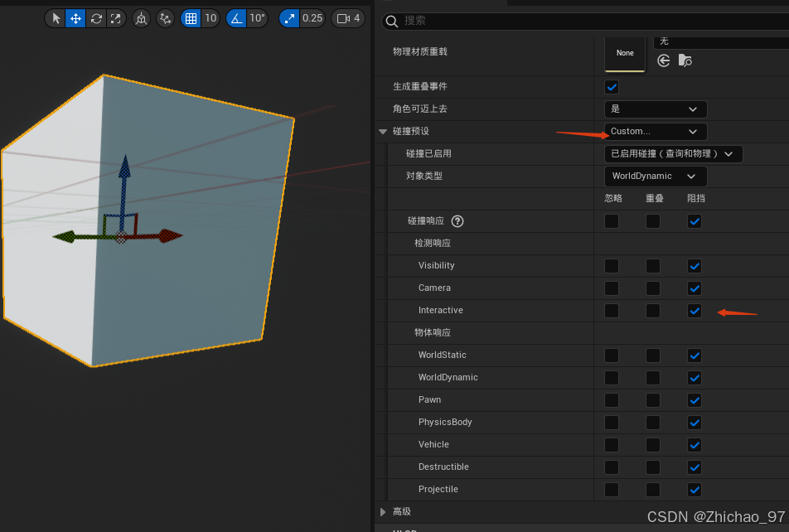Click the 阻挡 column header
The image size is (789, 532).
pos(696,198)
